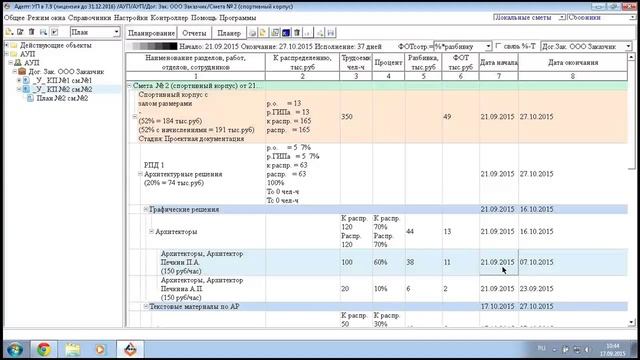This screenshot has height=360, width=640.
Task: Open the media player from the taskbar
Action: pyautogui.click(x=100, y=349)
